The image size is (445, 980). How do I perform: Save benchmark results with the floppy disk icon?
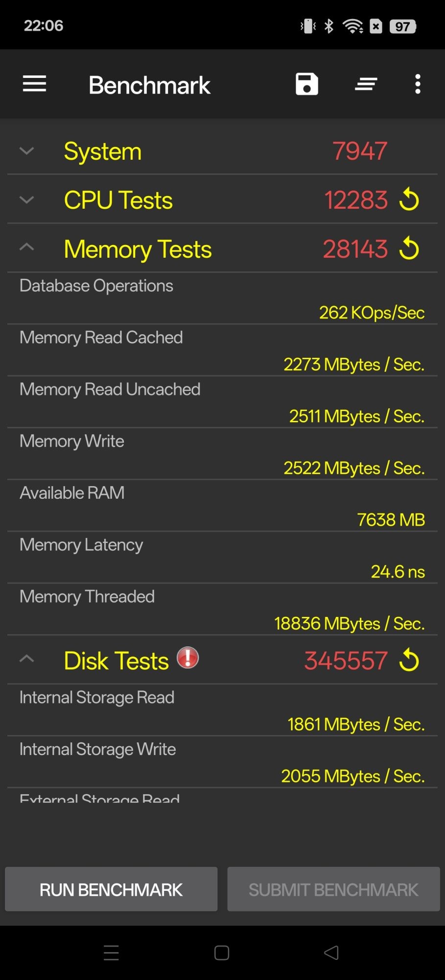coord(307,84)
